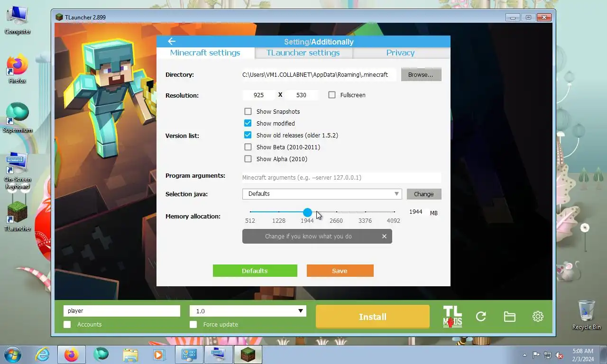Click the resolution height field 530
Image resolution: width=607 pixels, height=364 pixels.
pyautogui.click(x=302, y=95)
